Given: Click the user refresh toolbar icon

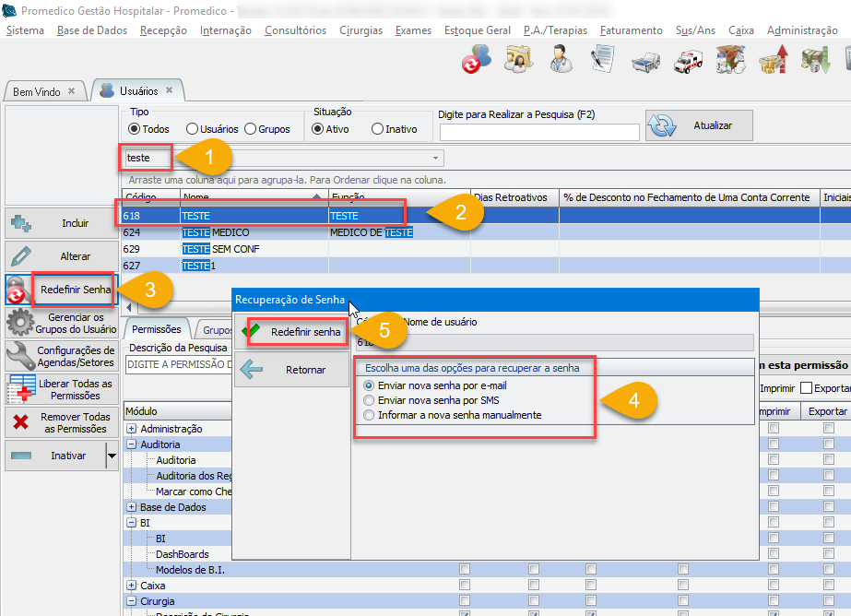Looking at the screenshot, I should point(476,63).
